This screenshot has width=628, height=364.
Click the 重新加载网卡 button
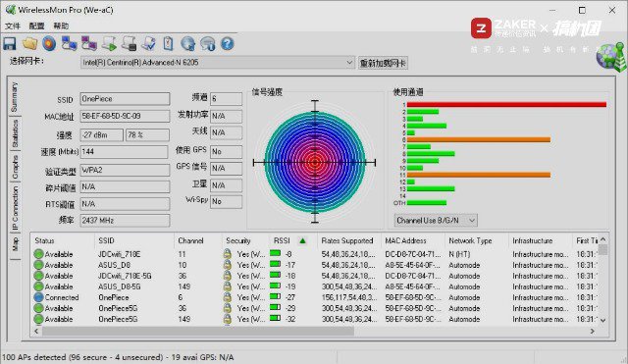pos(383,63)
